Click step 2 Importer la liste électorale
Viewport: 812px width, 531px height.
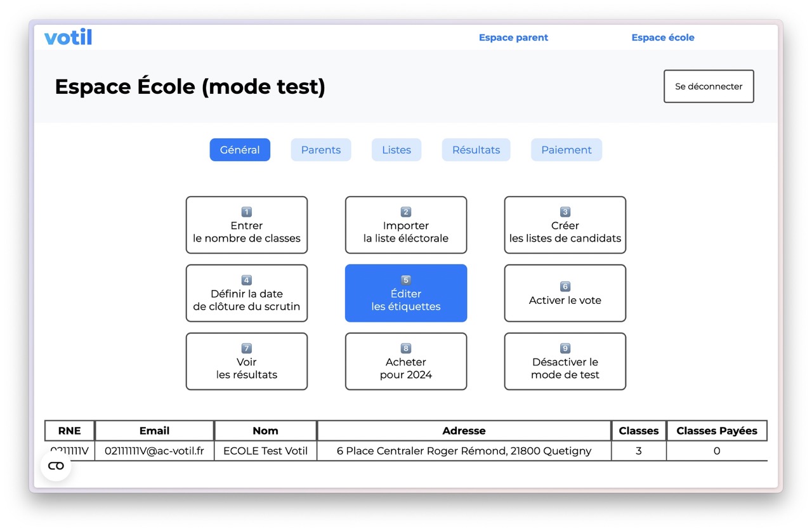[x=405, y=225]
